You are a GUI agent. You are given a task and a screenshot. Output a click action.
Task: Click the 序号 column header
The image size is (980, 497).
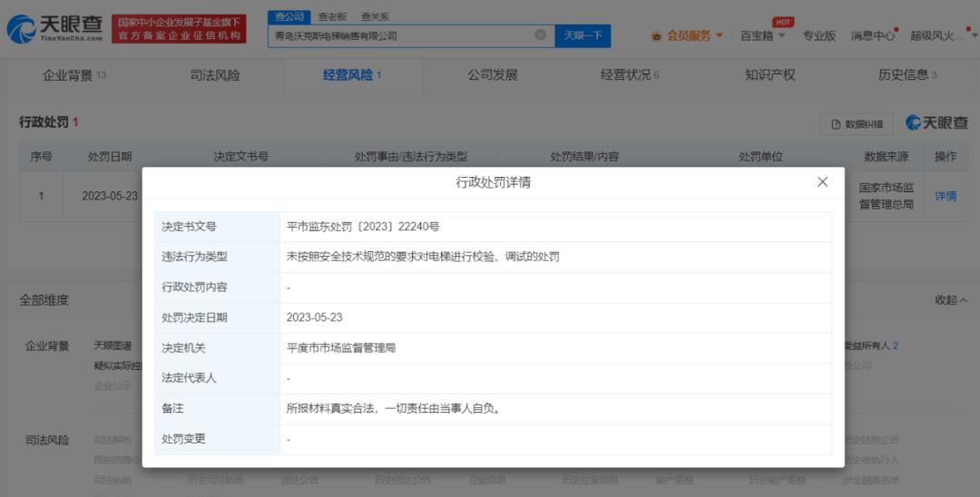click(x=41, y=157)
